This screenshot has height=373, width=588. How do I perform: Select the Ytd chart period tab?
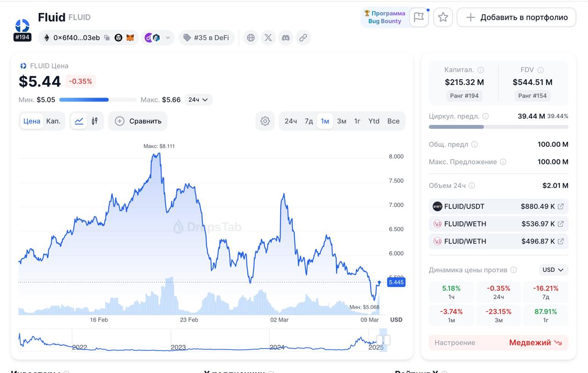(374, 121)
